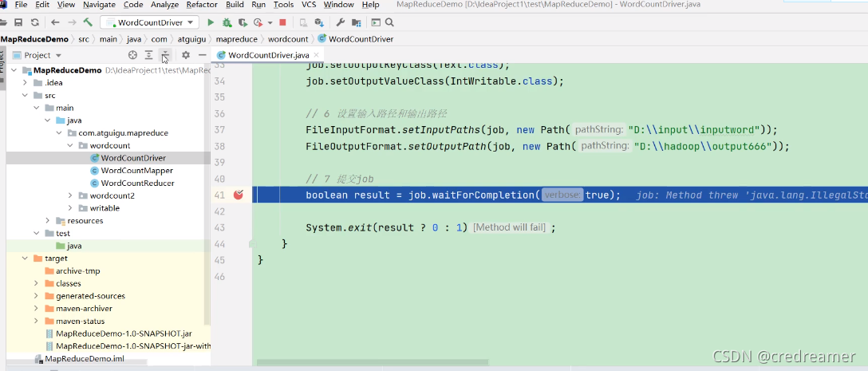Click the atguigu breadcrumb
Screen dimensions: 868x371
point(191,39)
